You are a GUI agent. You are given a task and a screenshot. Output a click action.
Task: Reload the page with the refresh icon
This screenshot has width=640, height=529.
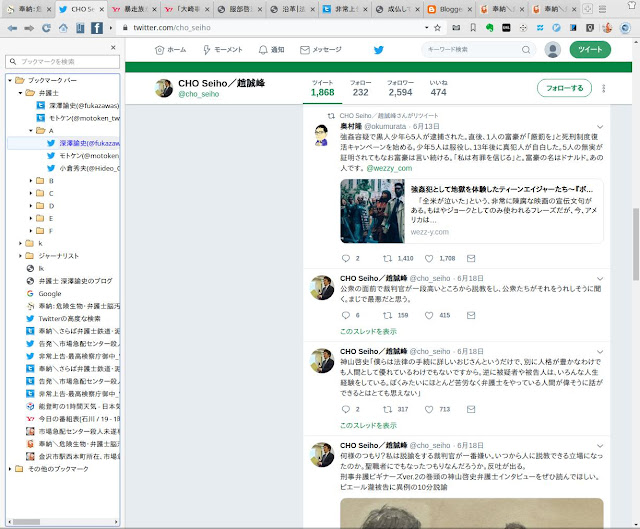point(46,28)
